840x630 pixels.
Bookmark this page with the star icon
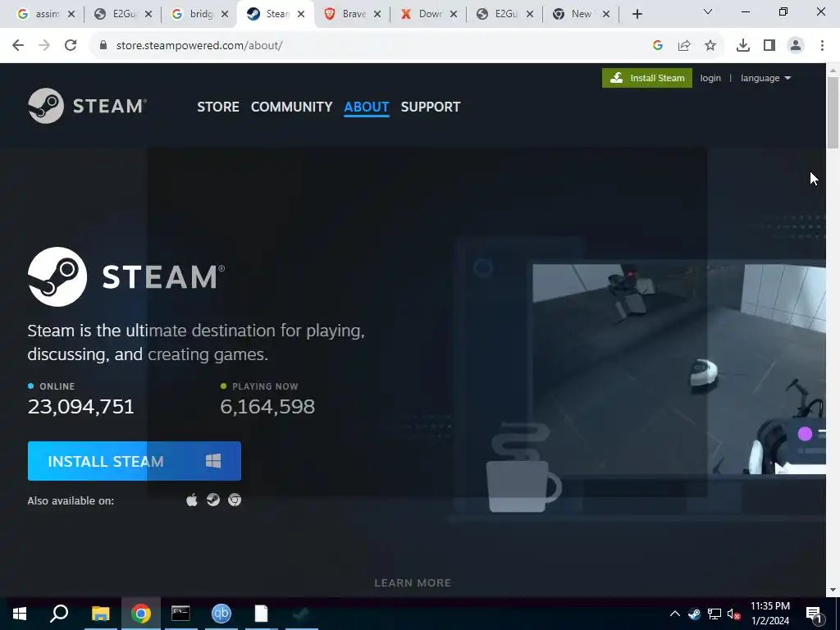(710, 46)
